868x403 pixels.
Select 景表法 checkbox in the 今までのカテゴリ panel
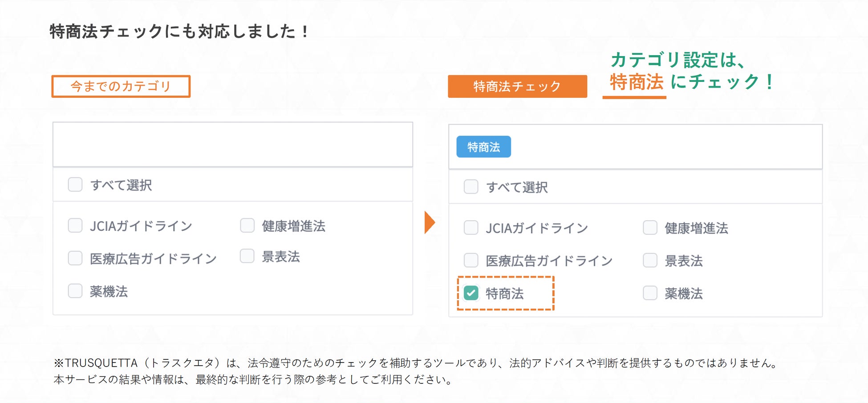(247, 256)
